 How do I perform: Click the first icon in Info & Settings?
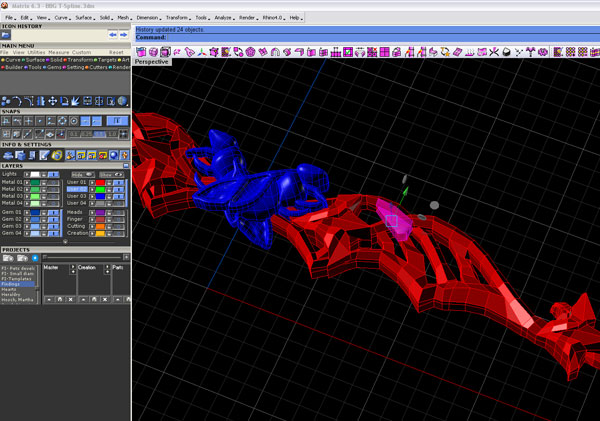pyautogui.click(x=8, y=155)
